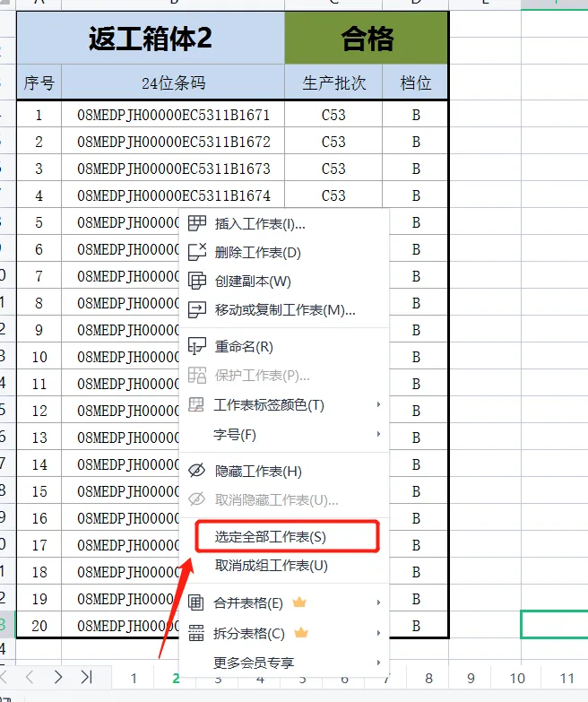Select barcode cell ending in B1671
Viewport: 588px width, 702px height.
pyautogui.click(x=173, y=115)
